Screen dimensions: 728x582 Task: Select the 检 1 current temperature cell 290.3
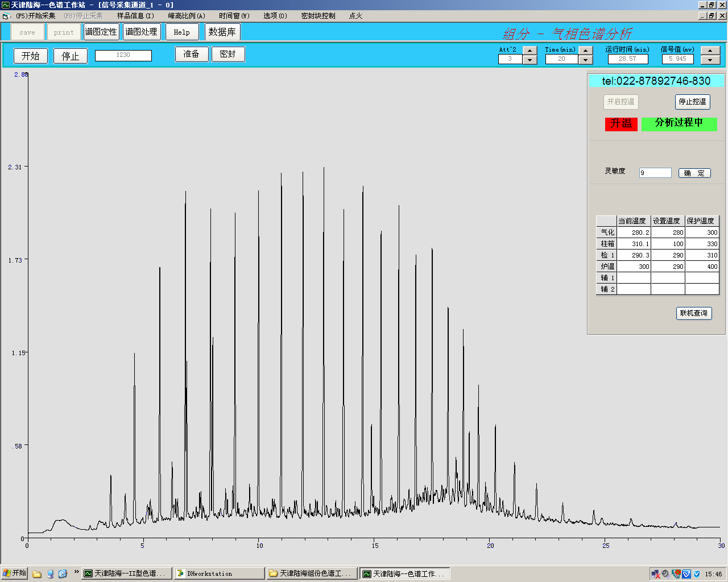(x=634, y=255)
